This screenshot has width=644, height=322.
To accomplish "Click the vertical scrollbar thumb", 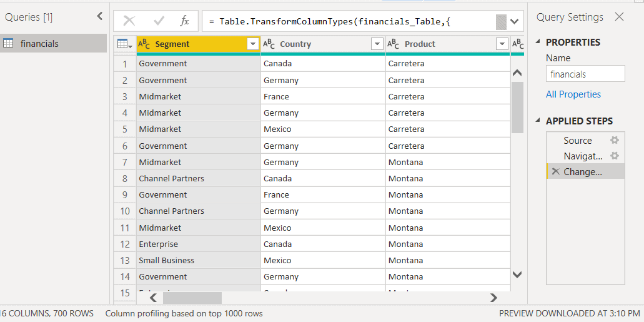I will pos(517,108).
